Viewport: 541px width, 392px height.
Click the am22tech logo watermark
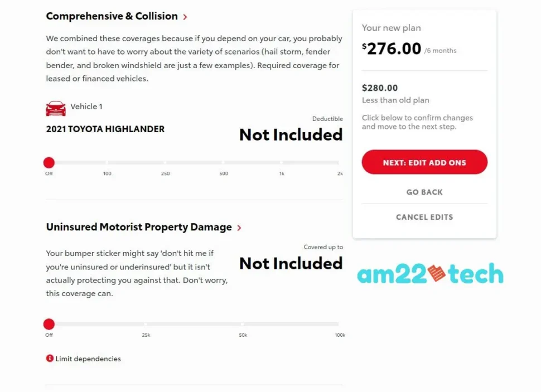pos(429,274)
